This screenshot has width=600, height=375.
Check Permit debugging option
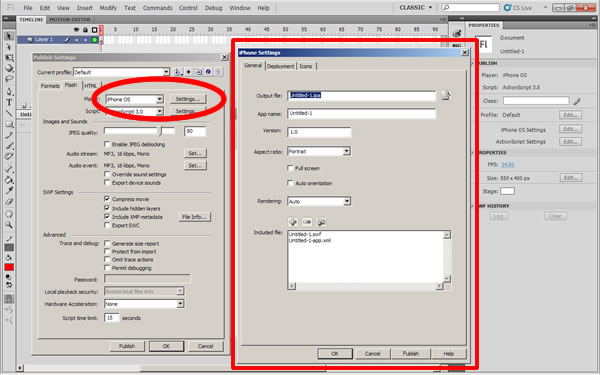(x=108, y=268)
